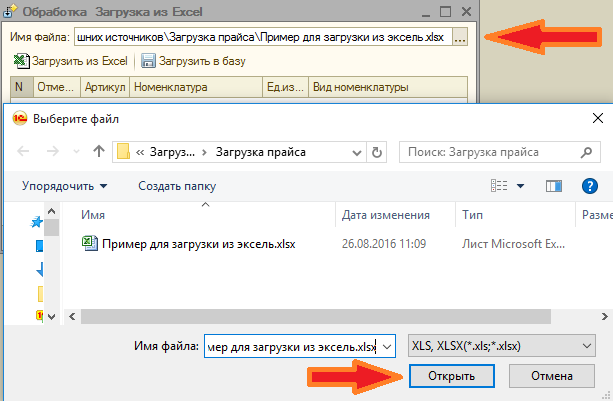Image resolution: width=613 pixels, height=401 pixels.
Task: Click the 1C icon in the dialog title
Action: 20,118
